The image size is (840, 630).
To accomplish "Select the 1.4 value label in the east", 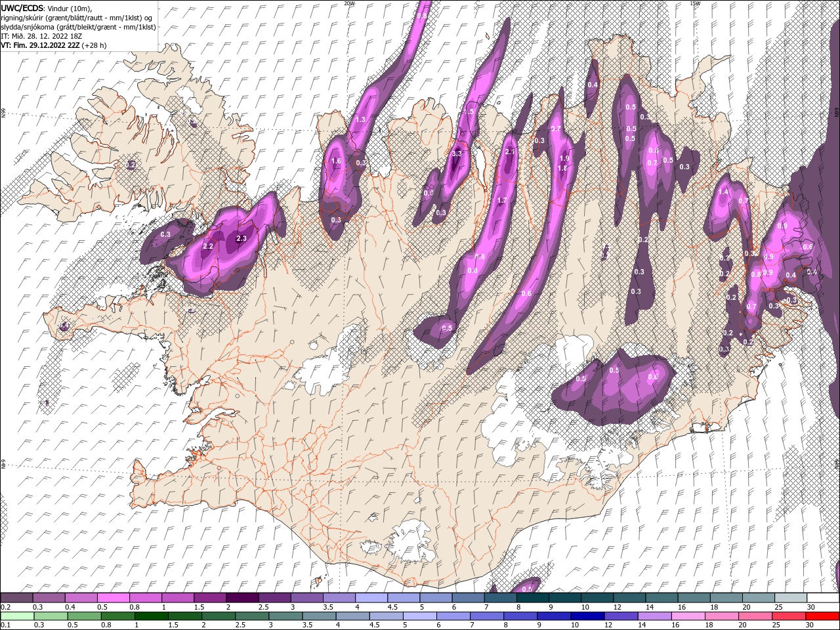I will click(x=724, y=192).
